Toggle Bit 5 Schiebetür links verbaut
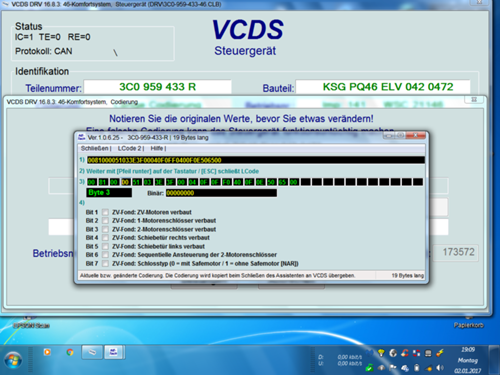This screenshot has height=375, width=500. pos(105,246)
